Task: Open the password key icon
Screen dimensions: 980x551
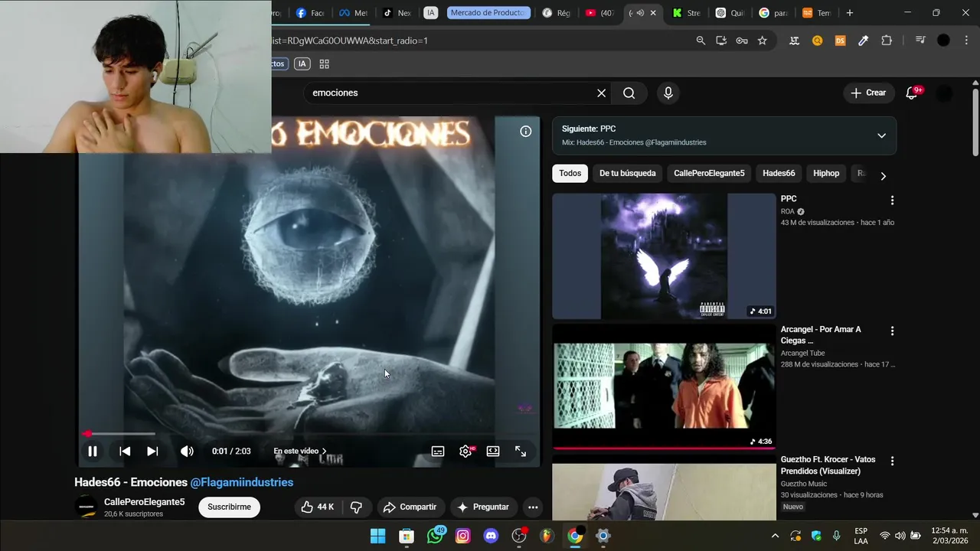Action: point(742,41)
